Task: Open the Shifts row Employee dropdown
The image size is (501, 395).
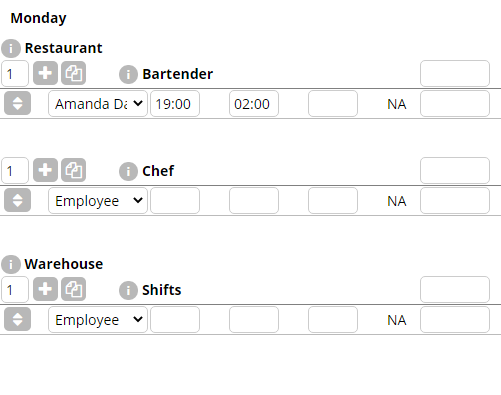Action: pos(98,320)
